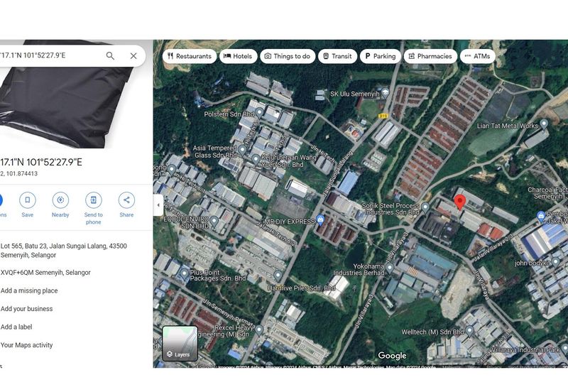Click the Lian Tat Metal Works pin
Screen dimensions: 568x392
[544, 124]
